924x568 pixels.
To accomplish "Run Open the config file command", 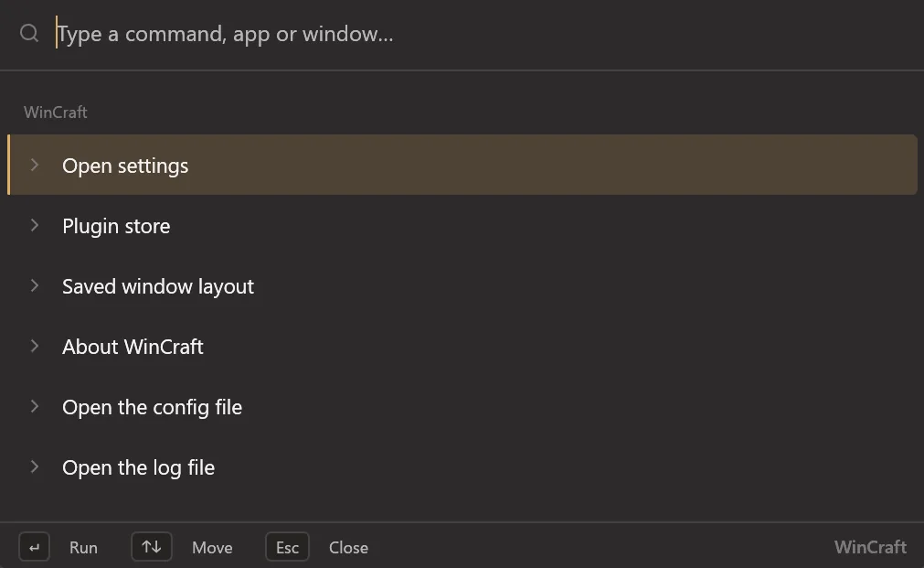I will (462, 407).
